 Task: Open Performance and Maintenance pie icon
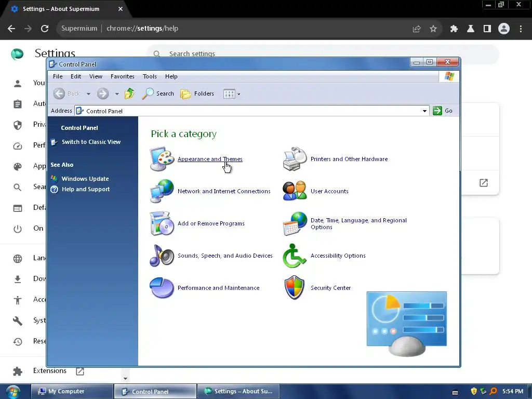[x=162, y=288]
